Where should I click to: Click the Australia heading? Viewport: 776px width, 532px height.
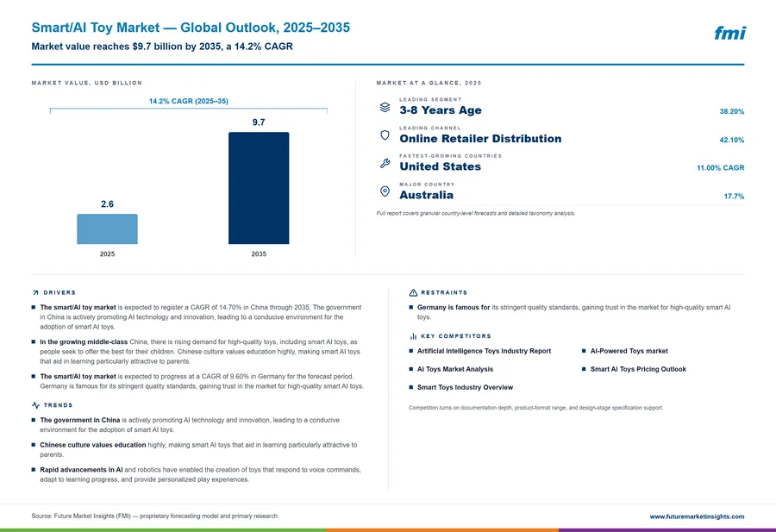pos(426,195)
